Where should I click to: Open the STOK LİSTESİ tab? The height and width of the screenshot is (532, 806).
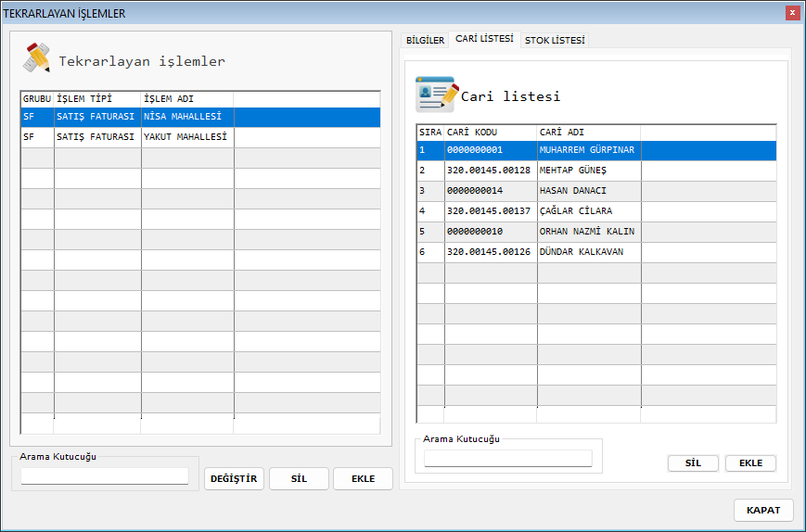click(555, 41)
